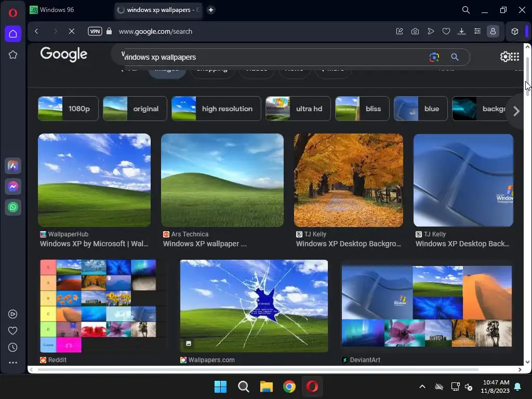
Task: Filter by ultra hd chip
Action: pyautogui.click(x=298, y=109)
